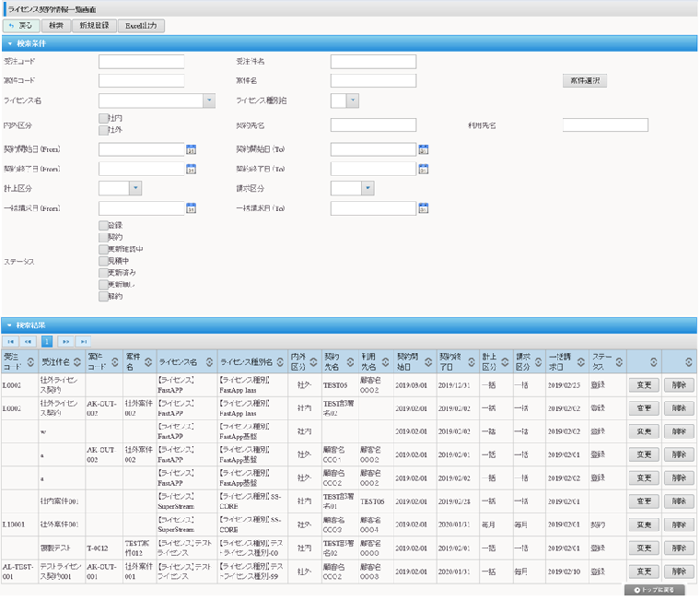
Task: Select page 1 in pagination
Action: pyautogui.click(x=47, y=342)
